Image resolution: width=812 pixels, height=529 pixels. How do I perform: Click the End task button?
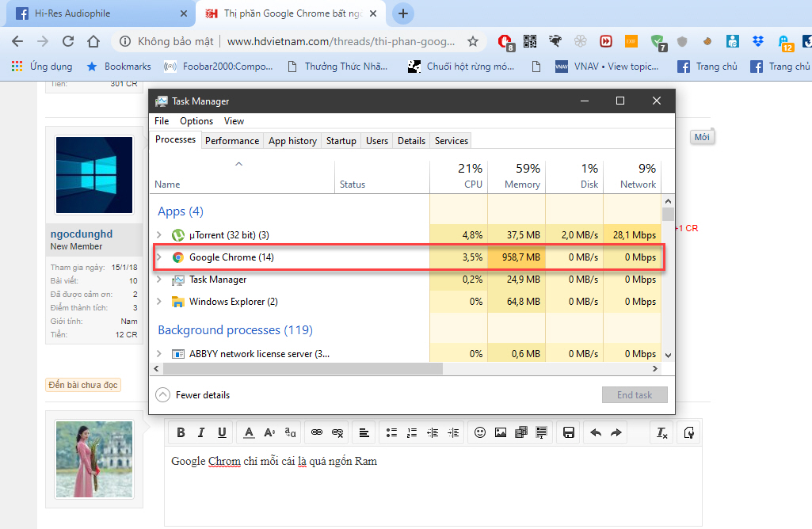tap(635, 395)
